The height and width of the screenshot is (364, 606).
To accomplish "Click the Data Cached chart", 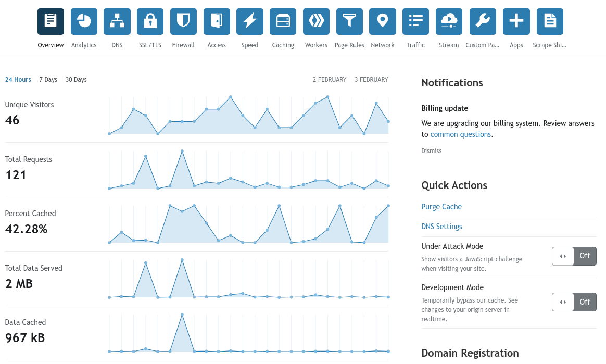I will click(x=248, y=333).
